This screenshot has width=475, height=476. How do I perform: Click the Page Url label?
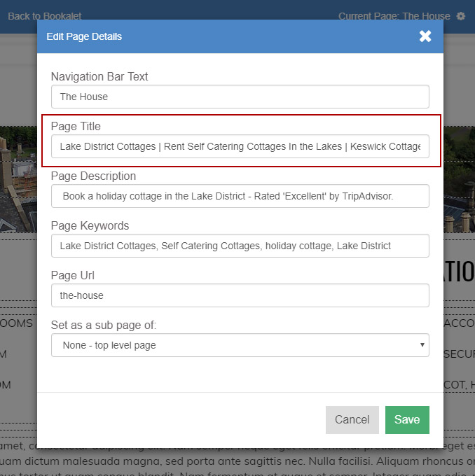pyautogui.click(x=73, y=275)
